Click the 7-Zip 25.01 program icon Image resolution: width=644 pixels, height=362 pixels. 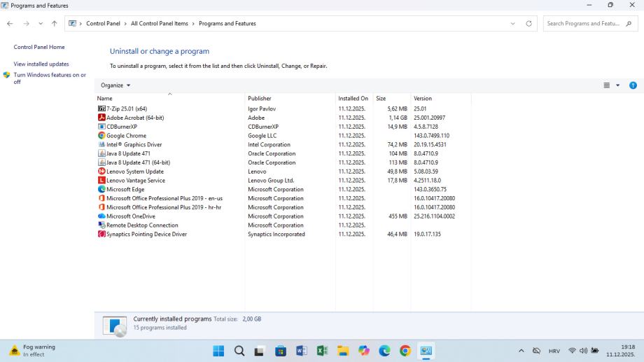[x=101, y=109]
